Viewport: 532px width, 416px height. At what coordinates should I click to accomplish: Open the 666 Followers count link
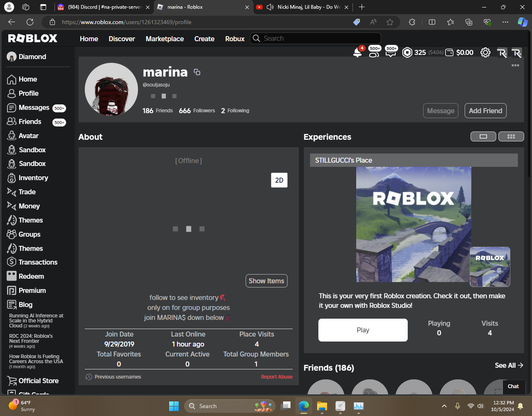coord(197,111)
